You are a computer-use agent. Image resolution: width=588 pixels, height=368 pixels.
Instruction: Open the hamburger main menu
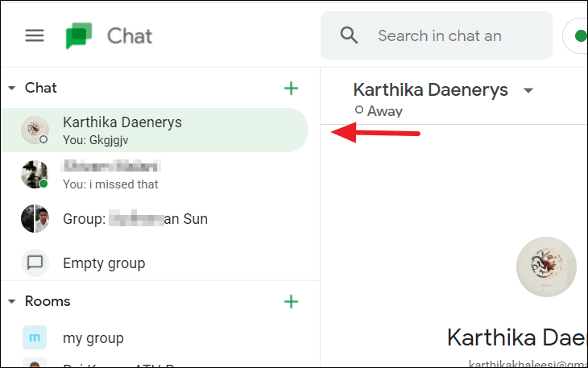(35, 35)
